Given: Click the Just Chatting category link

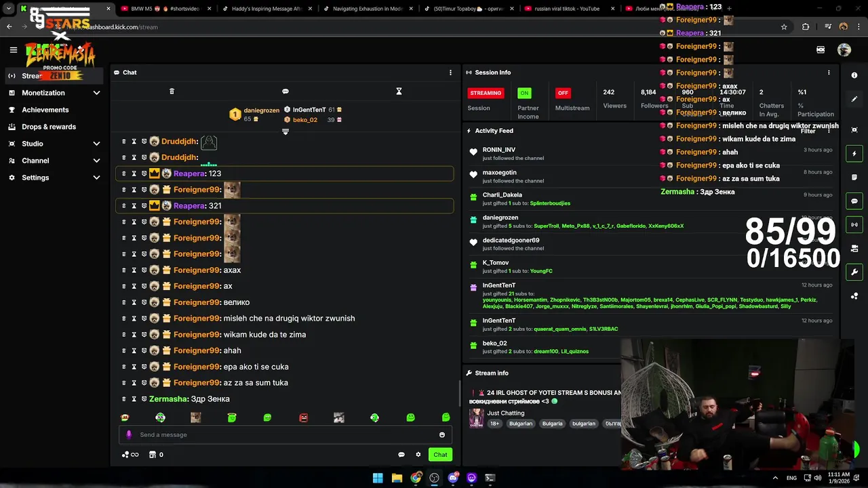Looking at the screenshot, I should point(505,413).
